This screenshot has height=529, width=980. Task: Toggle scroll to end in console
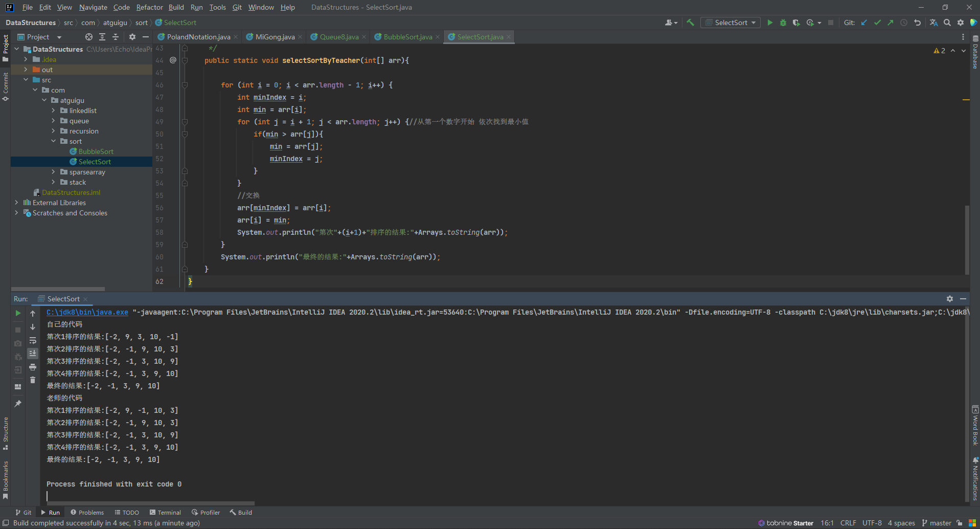[33, 354]
